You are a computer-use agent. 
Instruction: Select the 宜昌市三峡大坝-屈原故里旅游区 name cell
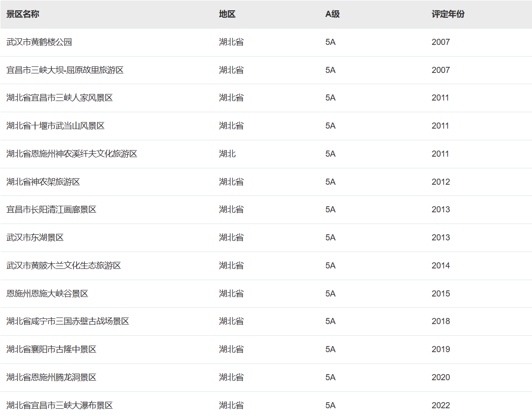click(65, 70)
